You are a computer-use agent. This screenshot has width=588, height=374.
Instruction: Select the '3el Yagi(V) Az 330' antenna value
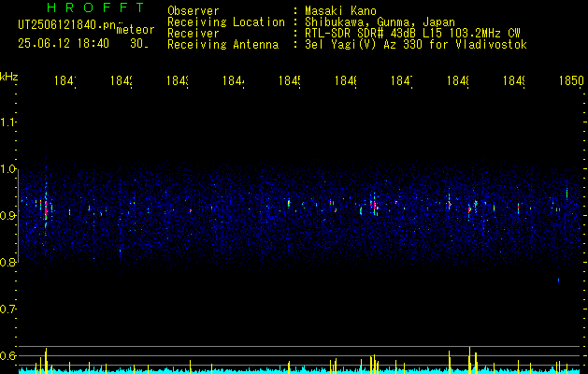416,45
